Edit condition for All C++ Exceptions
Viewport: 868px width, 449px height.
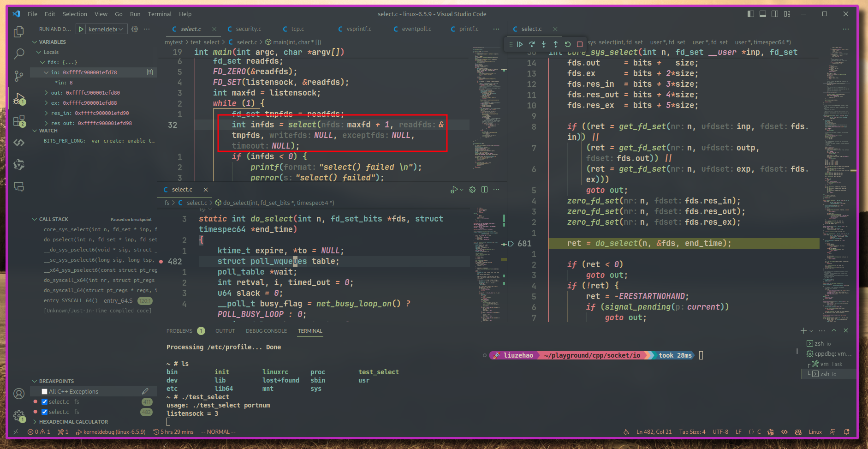145,391
